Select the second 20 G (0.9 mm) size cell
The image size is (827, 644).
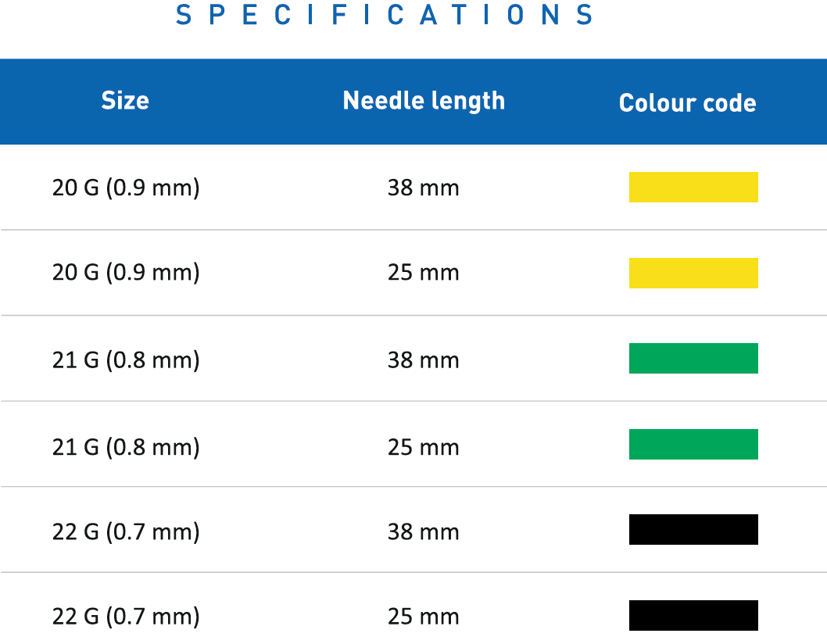point(126,273)
